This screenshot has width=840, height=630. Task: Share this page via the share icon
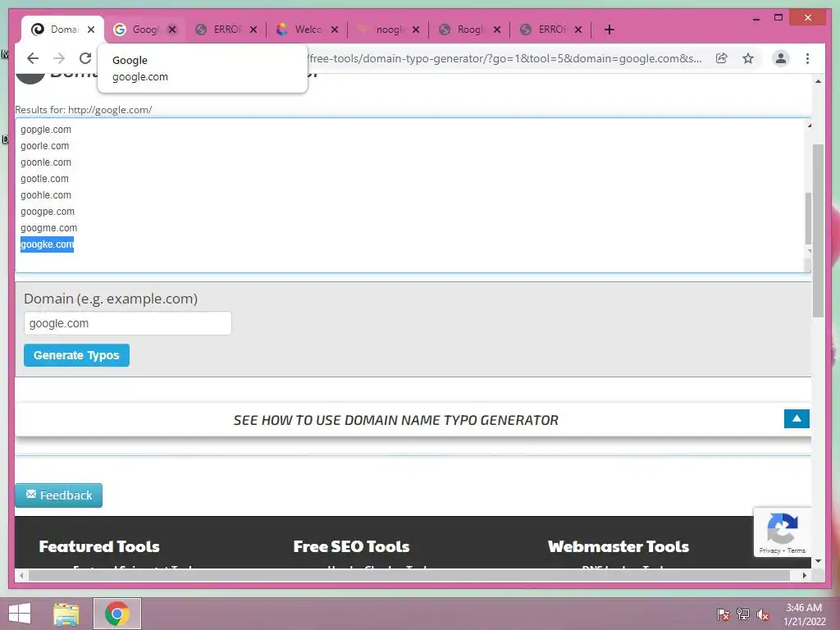[722, 58]
